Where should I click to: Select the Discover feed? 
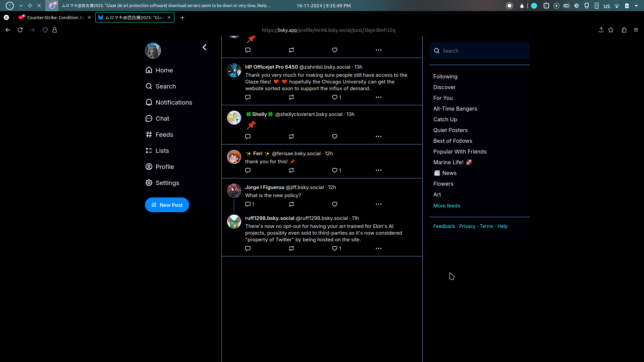tap(444, 87)
